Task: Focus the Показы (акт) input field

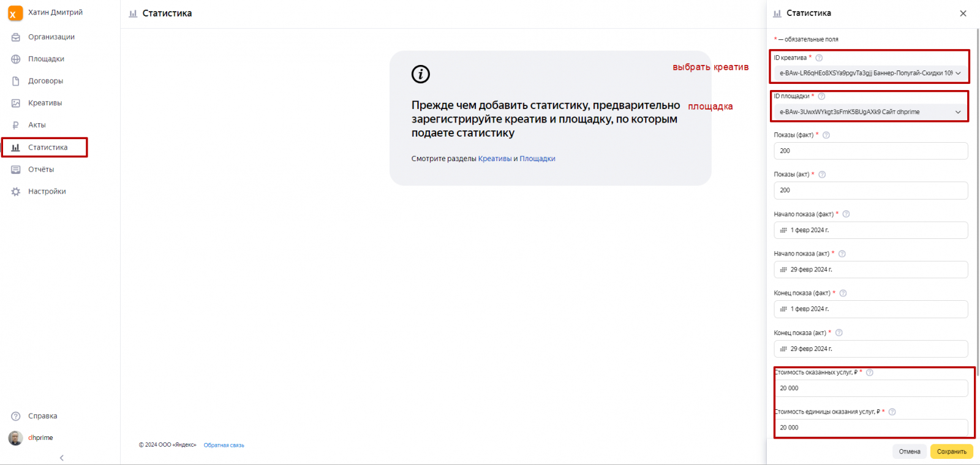Action: coord(870,191)
